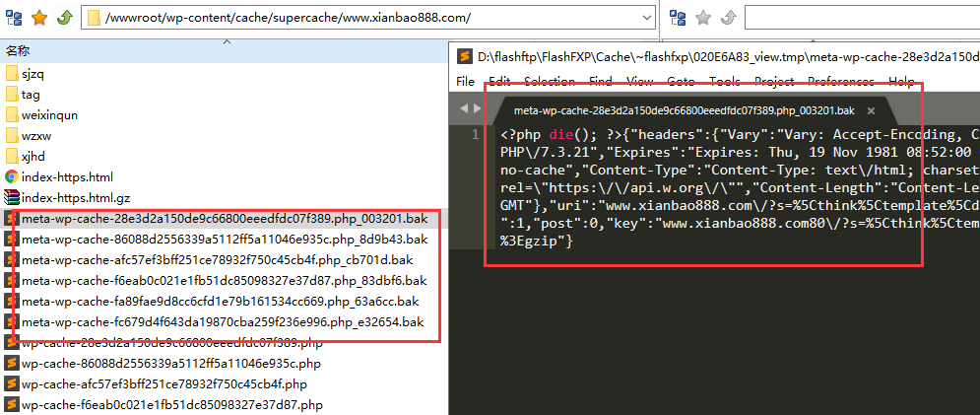Select the tag folder
Screen dimensions: 980x415
31,96
